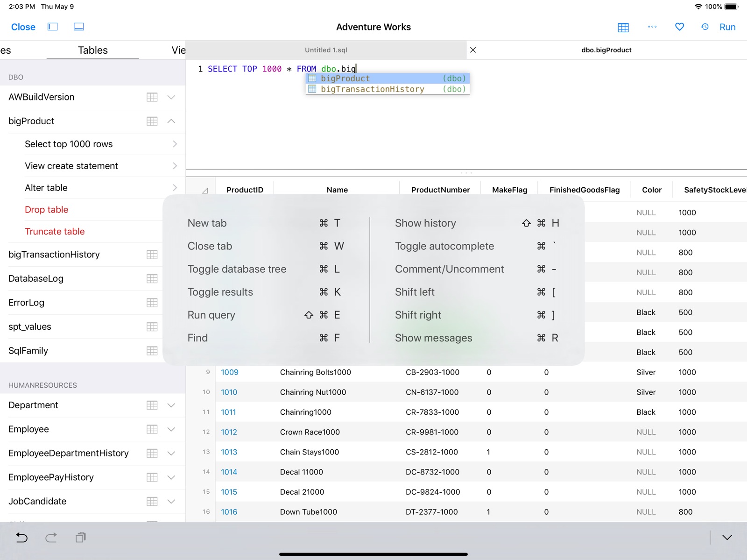Open ProductID 1012 link
747x560 pixels.
(x=229, y=432)
